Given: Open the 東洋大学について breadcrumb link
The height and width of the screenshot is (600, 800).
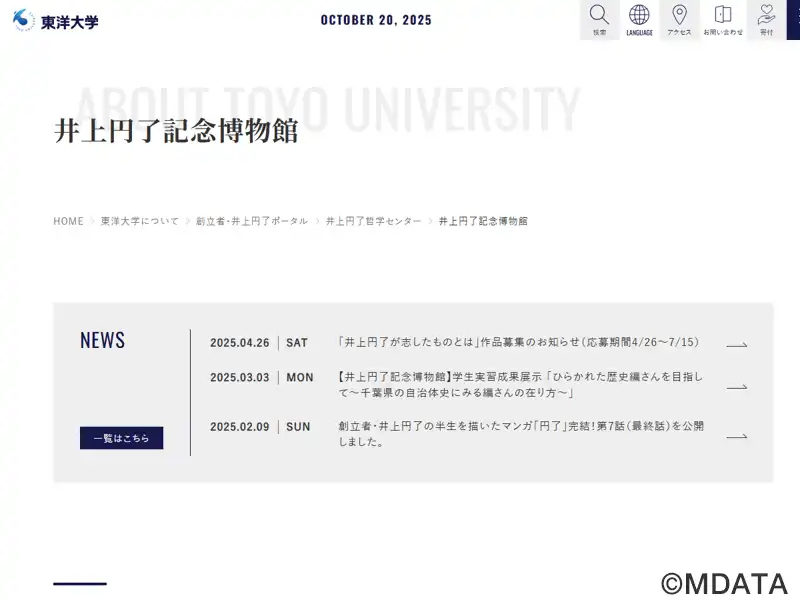Looking at the screenshot, I should pyautogui.click(x=140, y=221).
